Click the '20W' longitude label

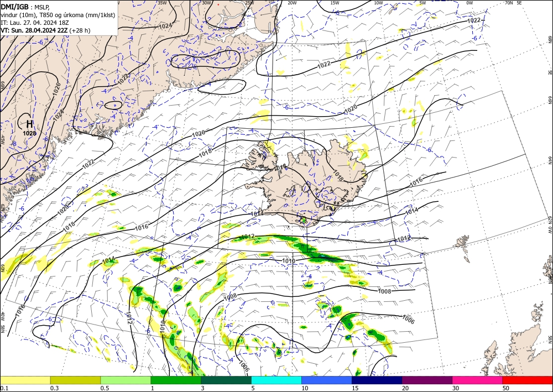point(292,3)
